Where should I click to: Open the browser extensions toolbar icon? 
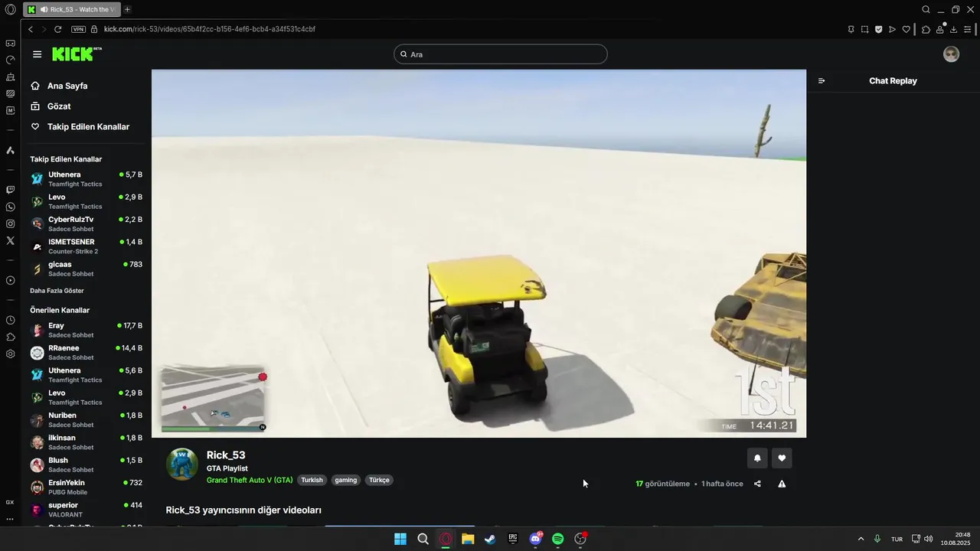(x=926, y=29)
